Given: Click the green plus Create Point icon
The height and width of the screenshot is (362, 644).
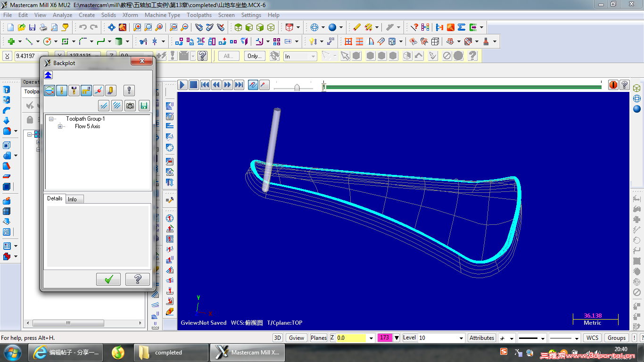Looking at the screenshot, I should [x=10, y=41].
